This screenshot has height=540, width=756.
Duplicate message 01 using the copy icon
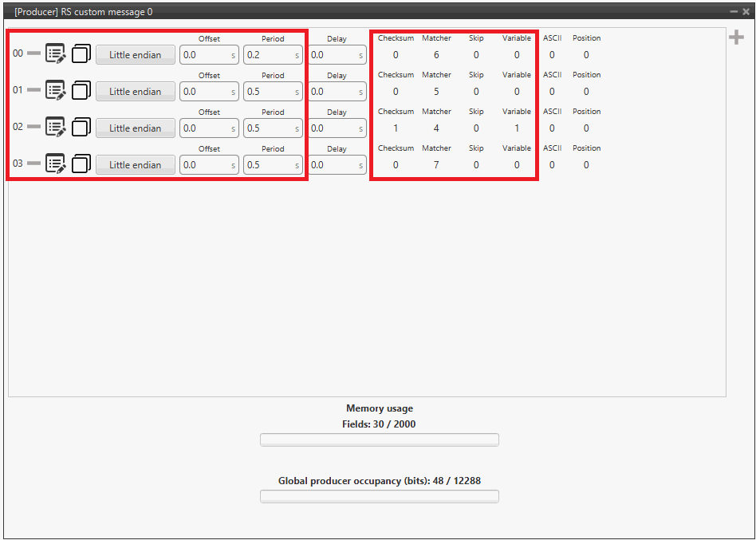pyautogui.click(x=81, y=91)
